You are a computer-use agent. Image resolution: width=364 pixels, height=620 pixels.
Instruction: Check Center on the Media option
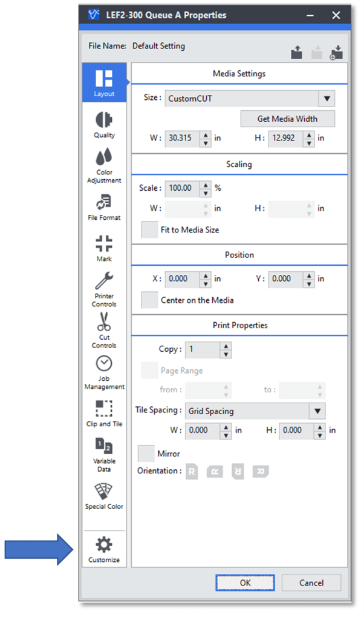point(149,300)
